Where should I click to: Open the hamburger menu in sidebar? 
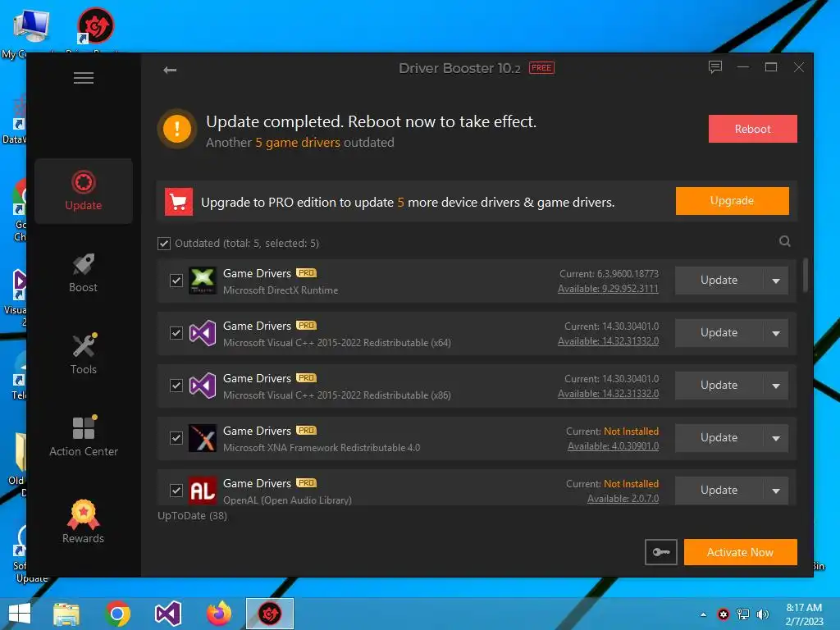(84, 78)
